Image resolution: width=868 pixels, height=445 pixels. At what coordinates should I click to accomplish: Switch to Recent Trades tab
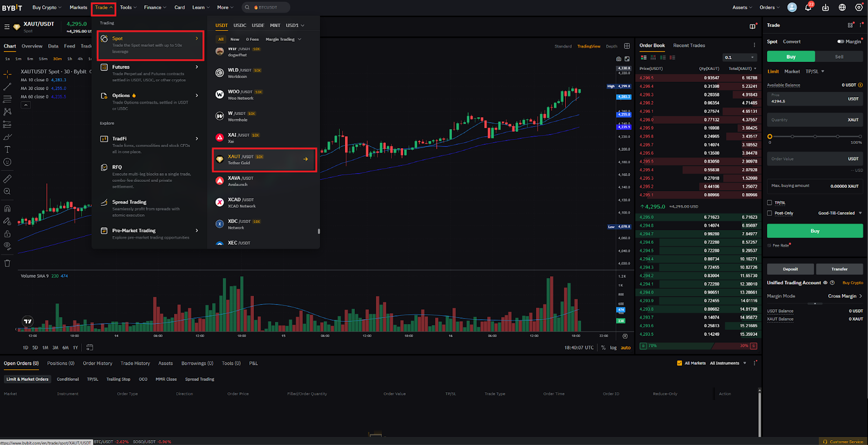click(689, 46)
